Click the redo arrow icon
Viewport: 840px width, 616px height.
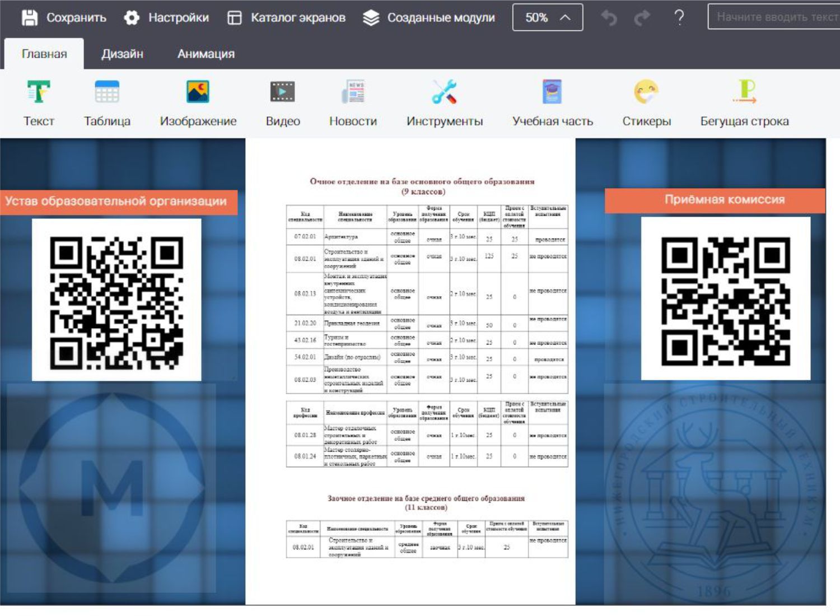[x=642, y=18]
